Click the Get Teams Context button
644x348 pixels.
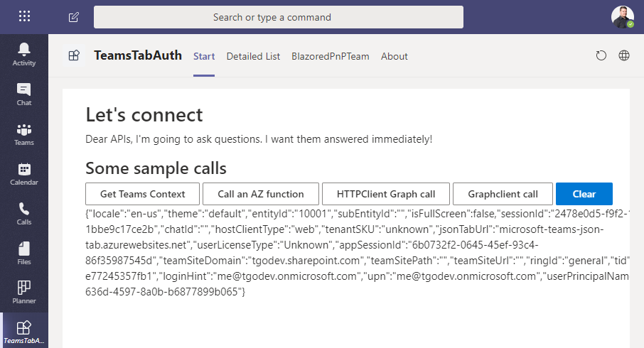pyautogui.click(x=142, y=194)
